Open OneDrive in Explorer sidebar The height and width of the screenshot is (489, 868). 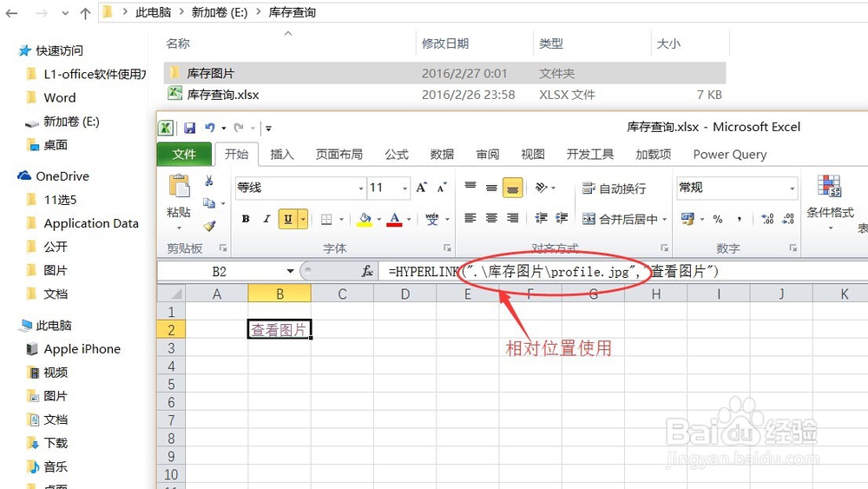point(53,176)
